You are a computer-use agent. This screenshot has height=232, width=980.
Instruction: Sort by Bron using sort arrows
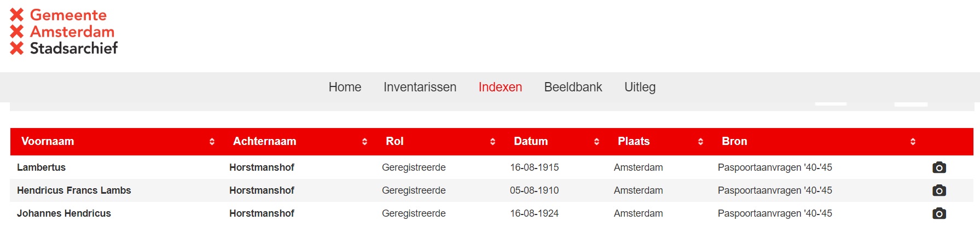coord(913,142)
